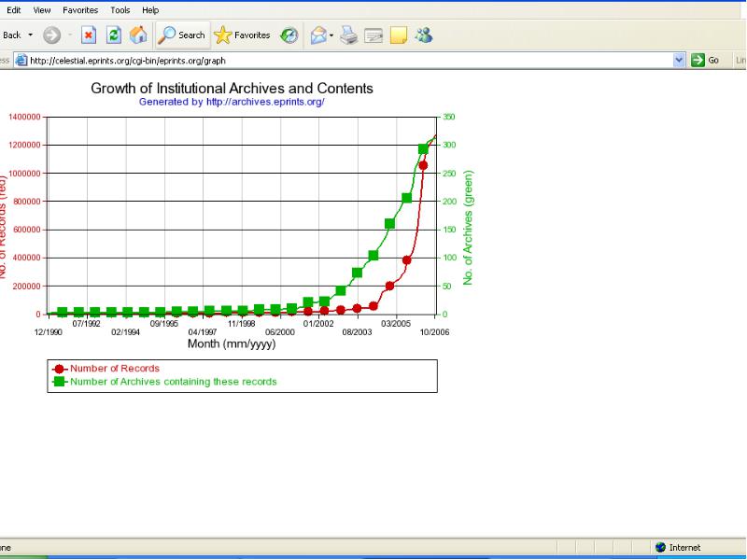
Task: Click the Edit page toolbar icon
Action: (373, 35)
